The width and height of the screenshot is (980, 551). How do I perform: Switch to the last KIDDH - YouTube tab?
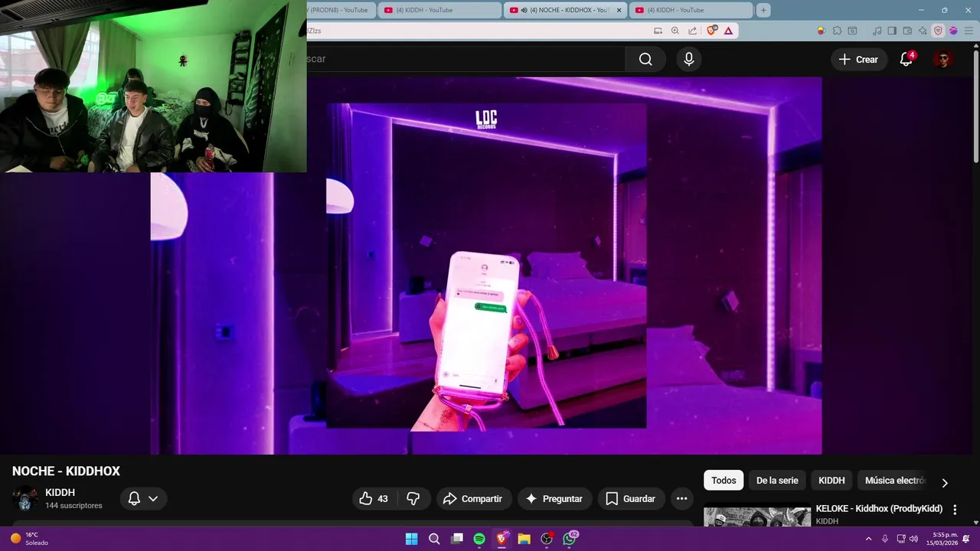691,10
